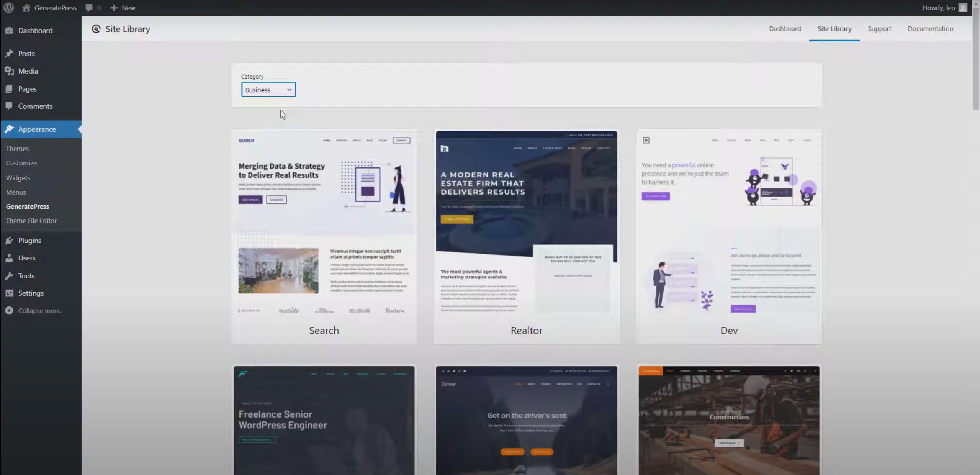Open the Customize submenu item

pos(21,163)
